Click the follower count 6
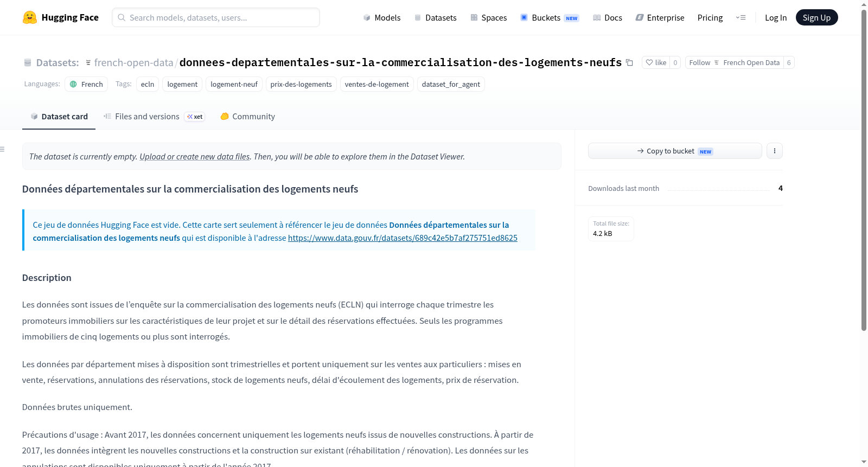This screenshot has height=467, width=868. (x=789, y=62)
